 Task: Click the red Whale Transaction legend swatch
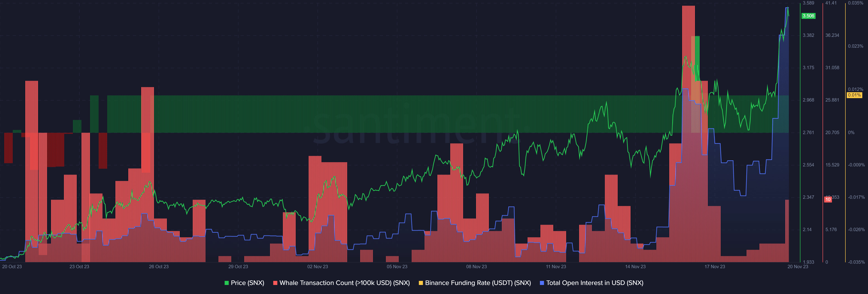(x=275, y=283)
